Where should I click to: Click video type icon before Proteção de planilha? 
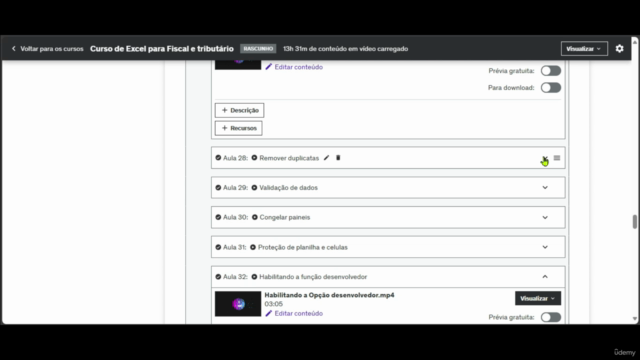(253, 247)
